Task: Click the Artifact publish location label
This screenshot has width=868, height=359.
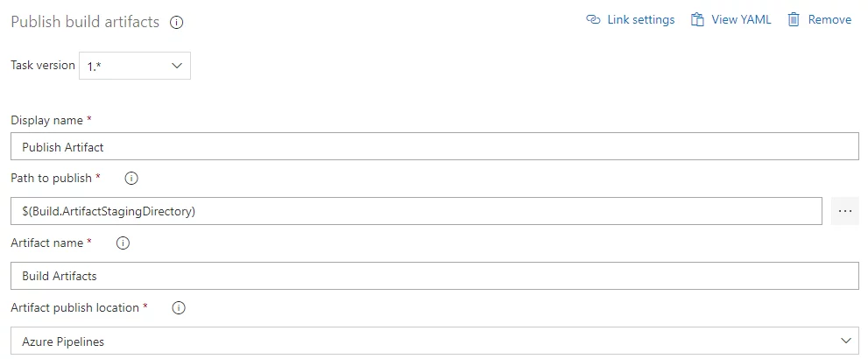Action: [74, 307]
